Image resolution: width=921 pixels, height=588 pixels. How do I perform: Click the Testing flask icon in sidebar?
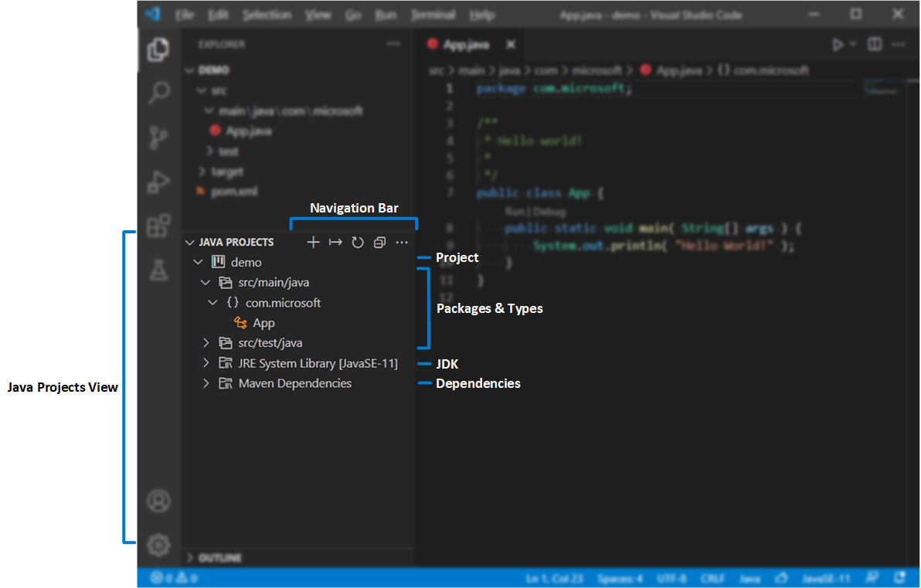[158, 270]
